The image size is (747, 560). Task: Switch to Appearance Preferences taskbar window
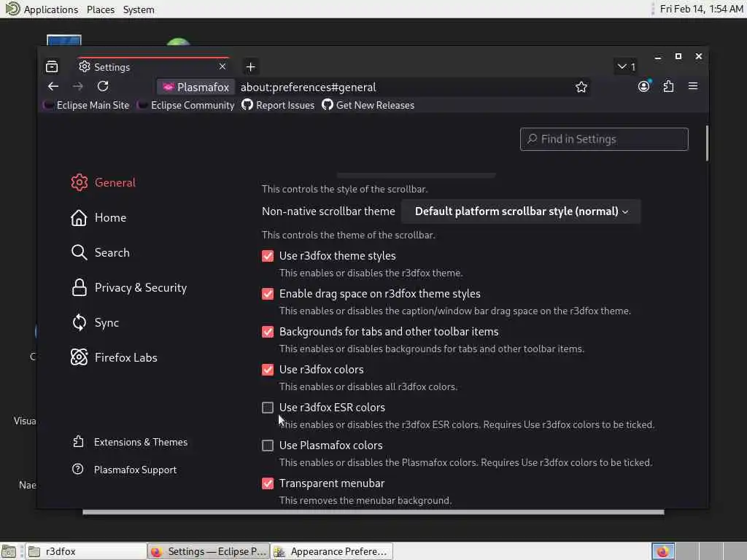332,551
